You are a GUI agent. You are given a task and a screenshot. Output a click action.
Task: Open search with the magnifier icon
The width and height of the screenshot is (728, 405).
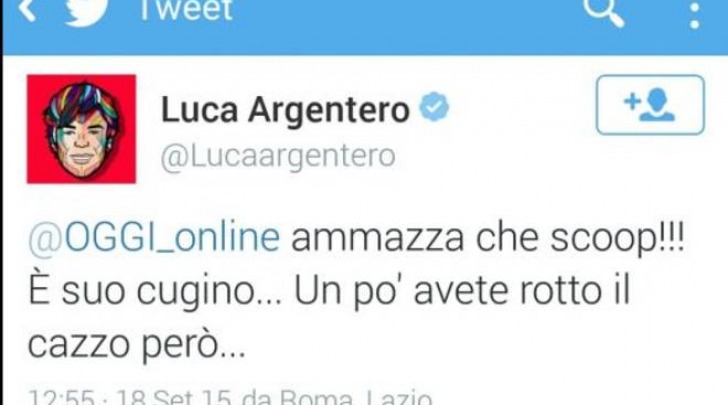[603, 12]
